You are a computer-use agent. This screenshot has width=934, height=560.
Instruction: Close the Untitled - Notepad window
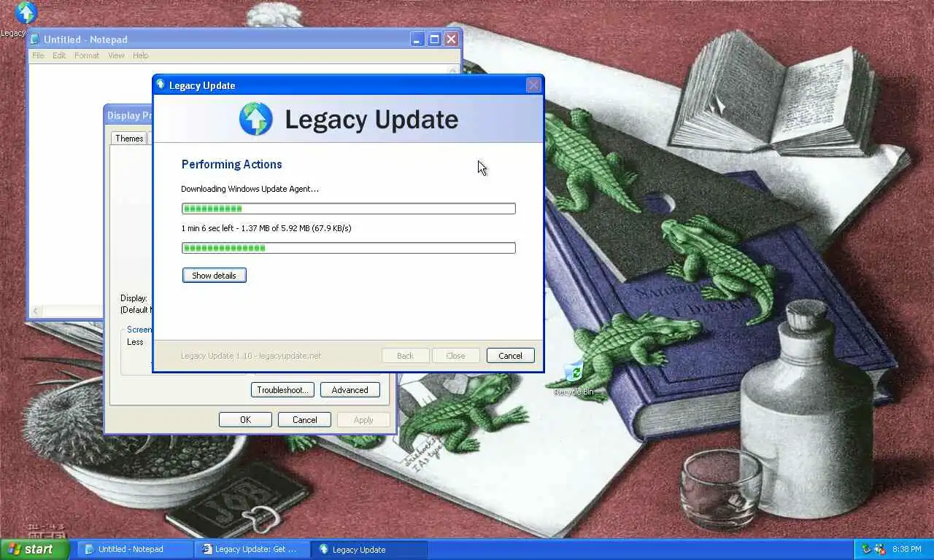pos(451,39)
